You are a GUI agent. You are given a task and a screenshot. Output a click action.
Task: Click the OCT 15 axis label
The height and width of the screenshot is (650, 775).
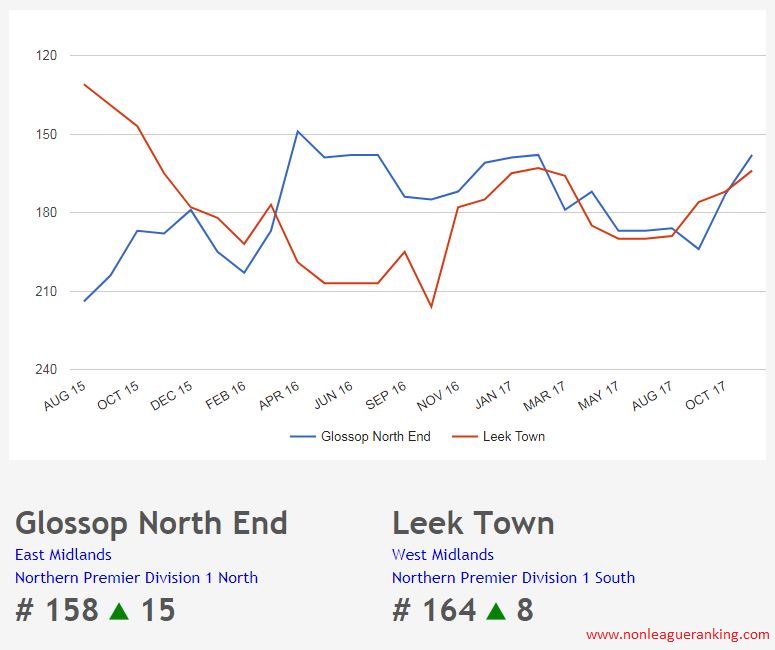coord(118,396)
